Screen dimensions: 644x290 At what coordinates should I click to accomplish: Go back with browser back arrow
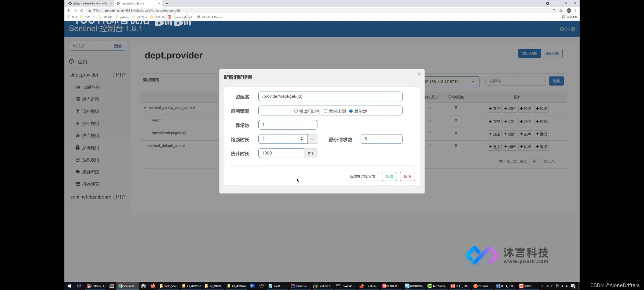69,10
